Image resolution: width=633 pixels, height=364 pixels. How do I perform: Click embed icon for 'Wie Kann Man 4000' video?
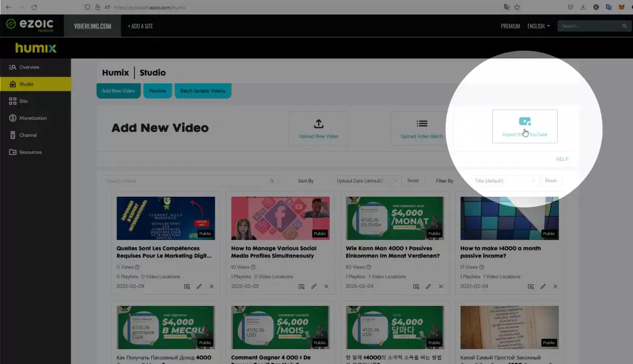[416, 286]
